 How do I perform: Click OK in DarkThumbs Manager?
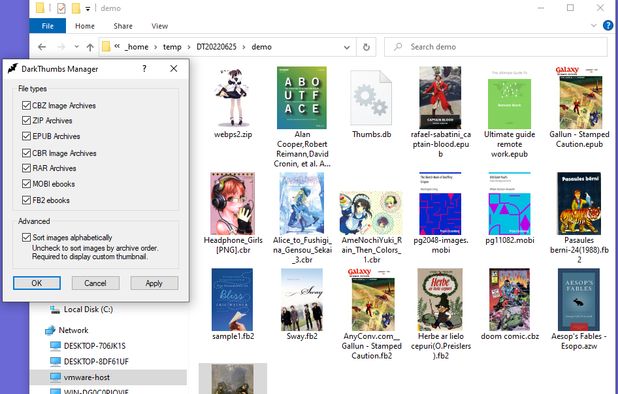[x=37, y=283]
